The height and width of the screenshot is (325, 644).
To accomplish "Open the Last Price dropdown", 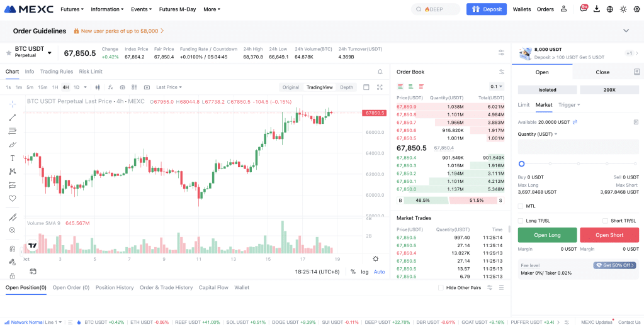I will [x=169, y=87].
